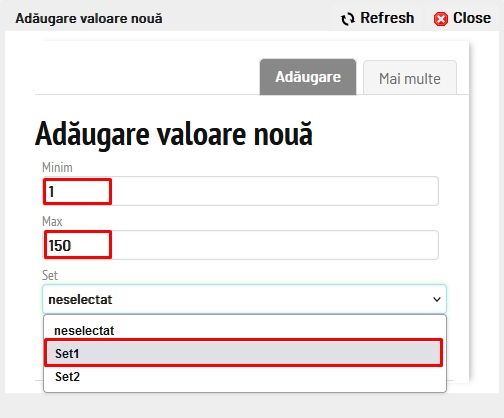Open the Mai multe tab
504x418 pixels.
(x=410, y=78)
